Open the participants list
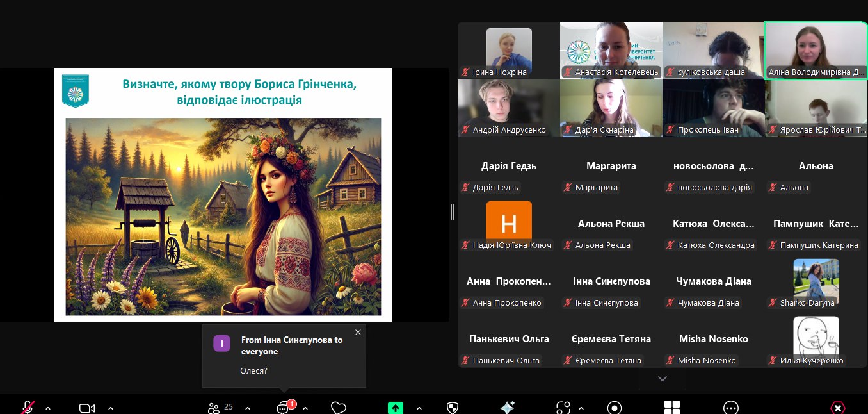 tap(220, 408)
